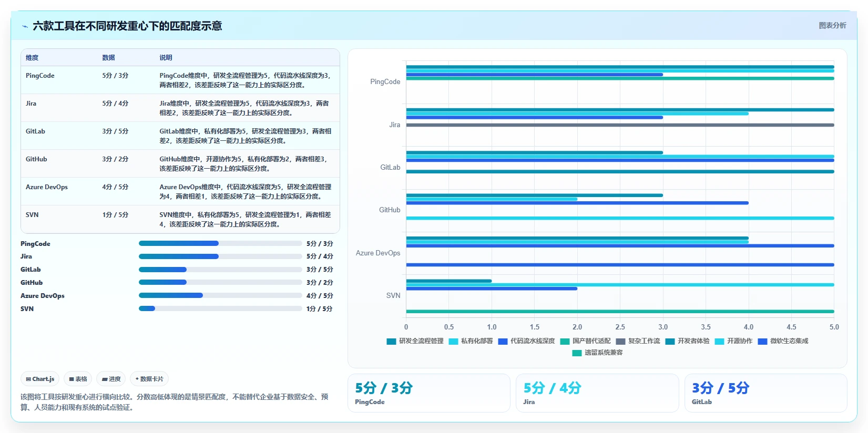This screenshot has height=433, width=868.
Task: Toggle the 私有化部署 legend series
Action: coord(471,341)
